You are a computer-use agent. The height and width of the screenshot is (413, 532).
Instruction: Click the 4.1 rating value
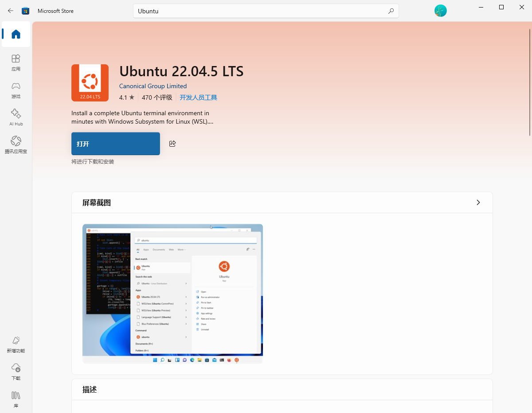point(123,97)
